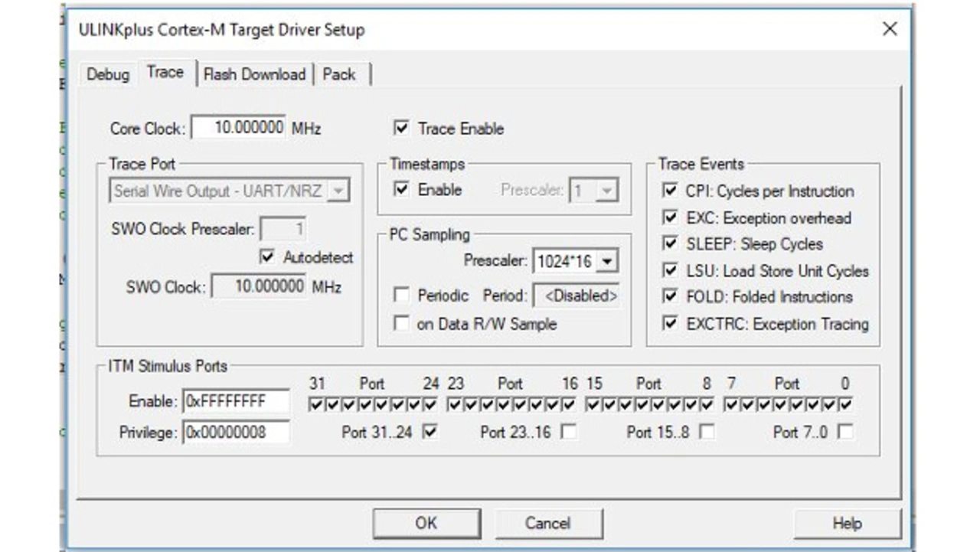Open the Trace Port dropdown
980x552 pixels.
click(x=338, y=191)
